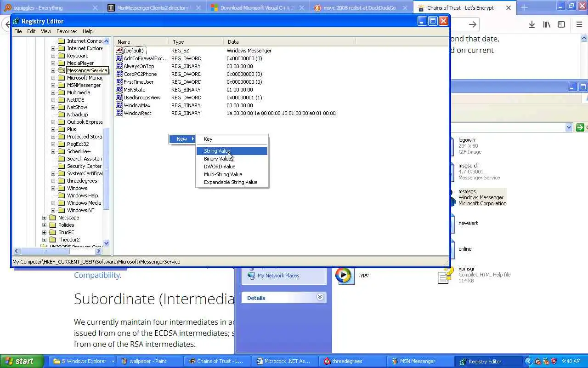Choose Key from the New submenu
Screen dimensions: 588x368
click(232, 139)
